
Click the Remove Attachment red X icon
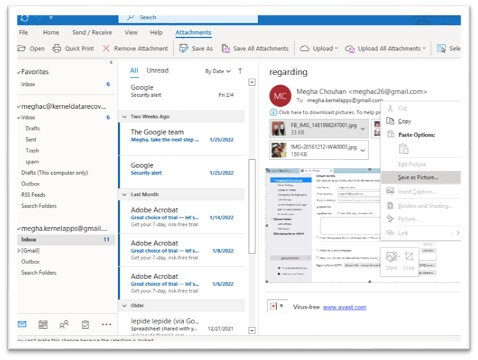coord(106,48)
